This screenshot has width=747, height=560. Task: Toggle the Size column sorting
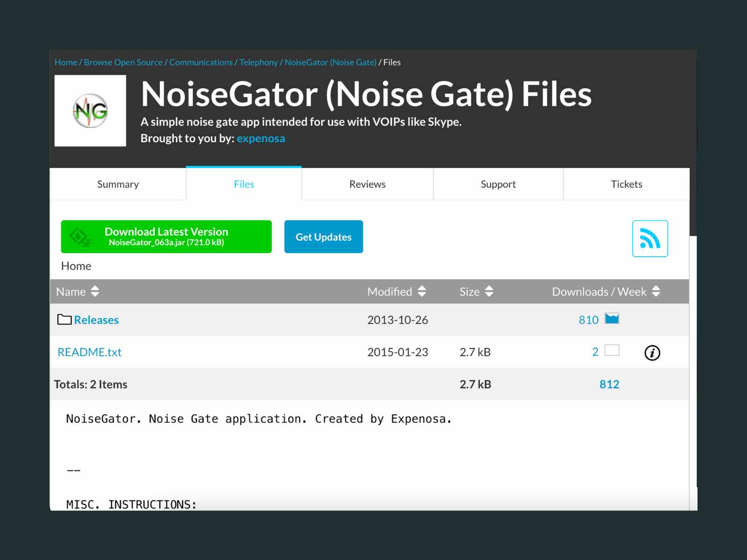pos(488,291)
